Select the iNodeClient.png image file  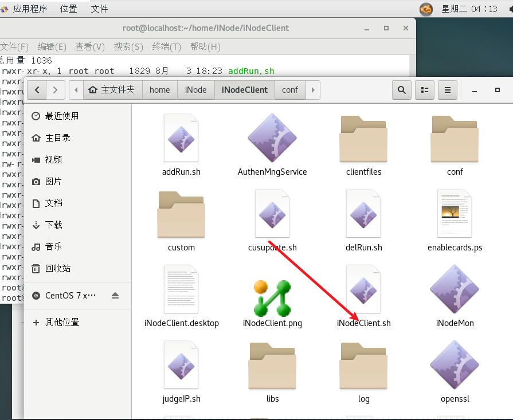(272, 298)
